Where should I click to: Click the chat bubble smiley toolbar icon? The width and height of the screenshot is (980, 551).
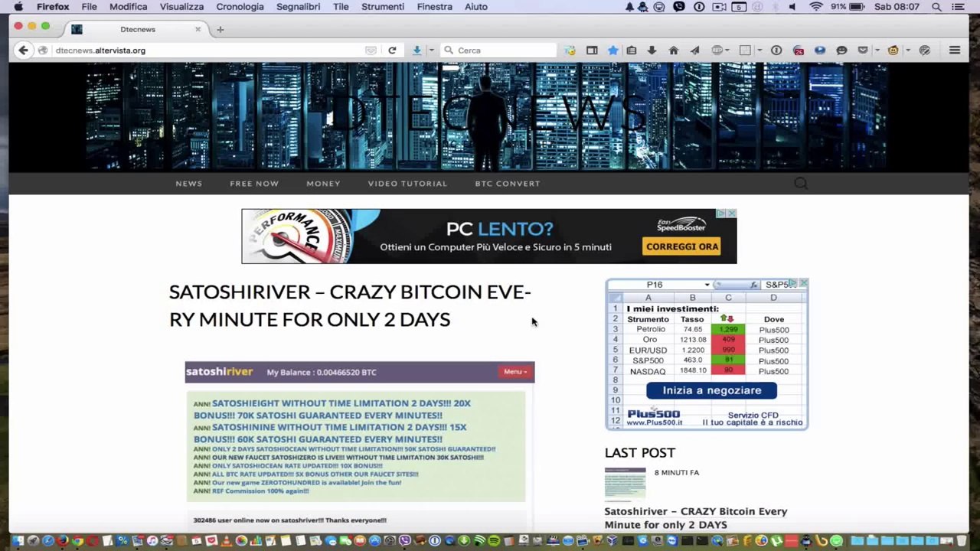coord(841,51)
